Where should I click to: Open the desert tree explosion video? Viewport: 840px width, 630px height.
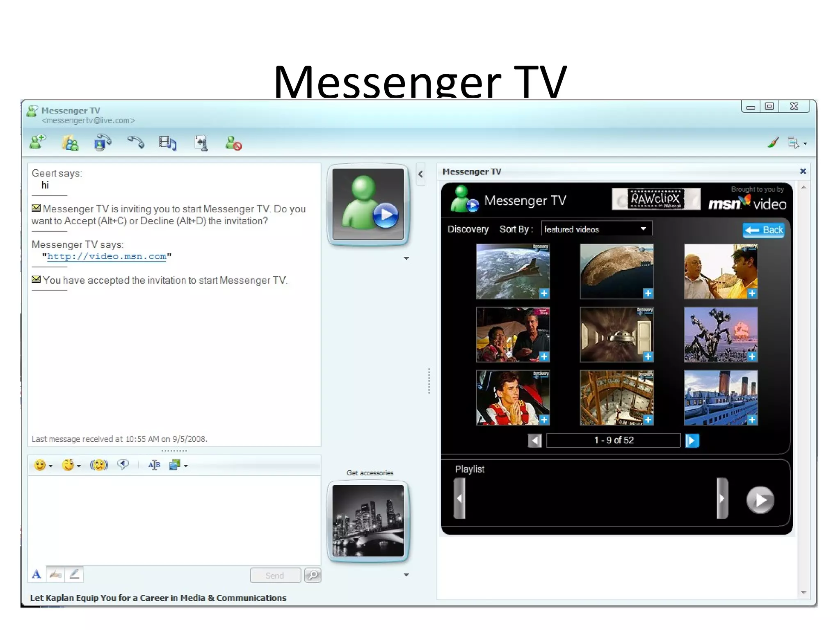point(721,335)
